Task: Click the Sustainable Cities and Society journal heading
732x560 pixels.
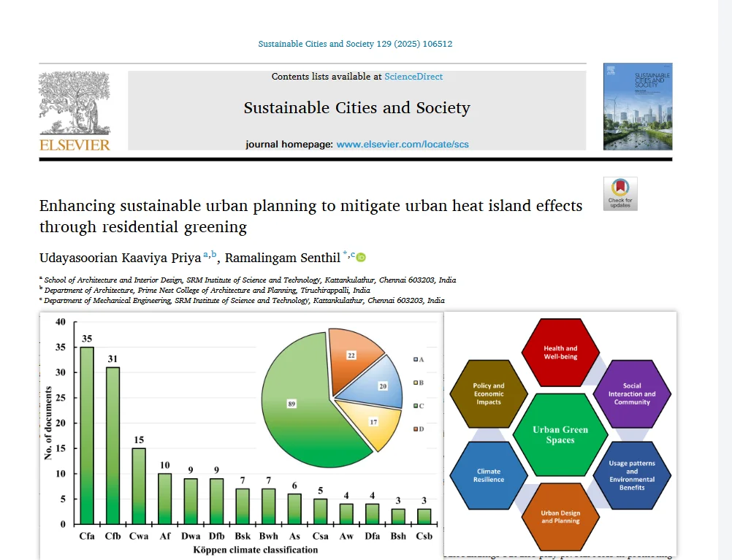Action: pos(357,108)
